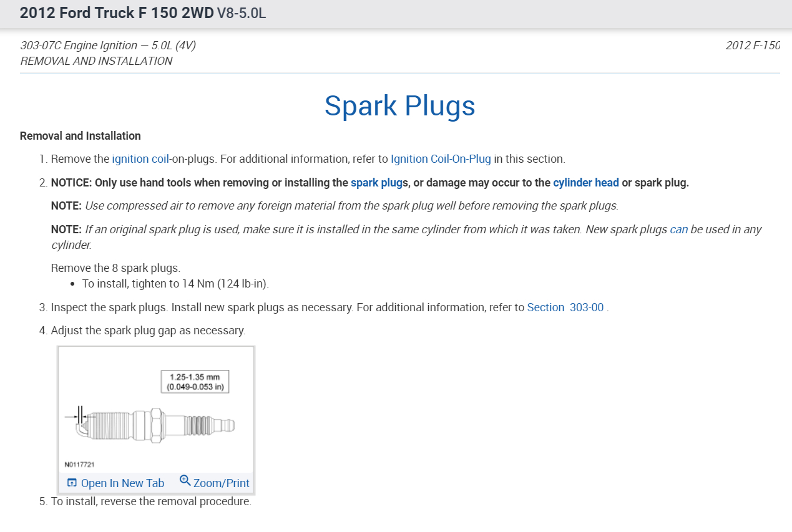Click the Zoom/Print magnifier icon

[185, 480]
